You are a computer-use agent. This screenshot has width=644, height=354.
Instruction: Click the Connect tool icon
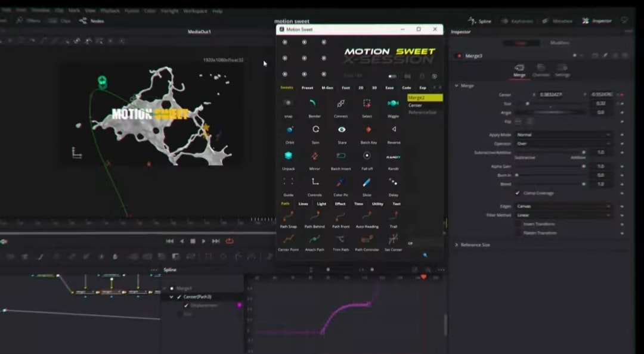(340, 104)
